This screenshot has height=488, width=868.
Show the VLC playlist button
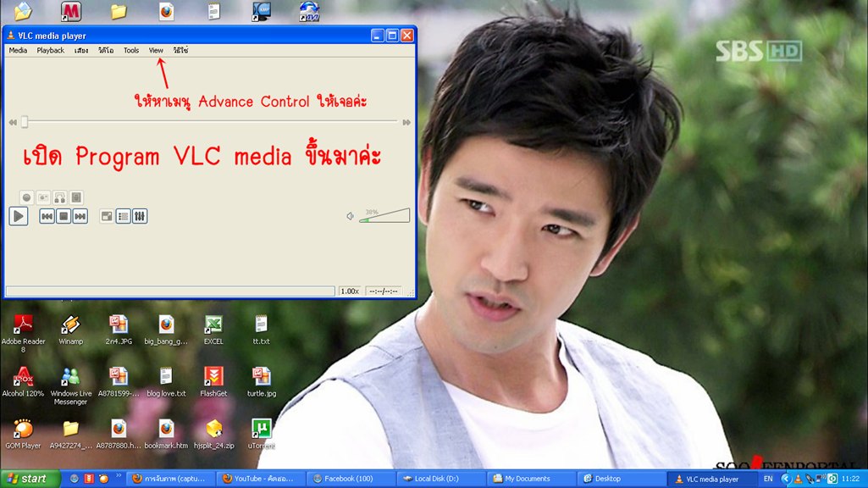point(124,216)
